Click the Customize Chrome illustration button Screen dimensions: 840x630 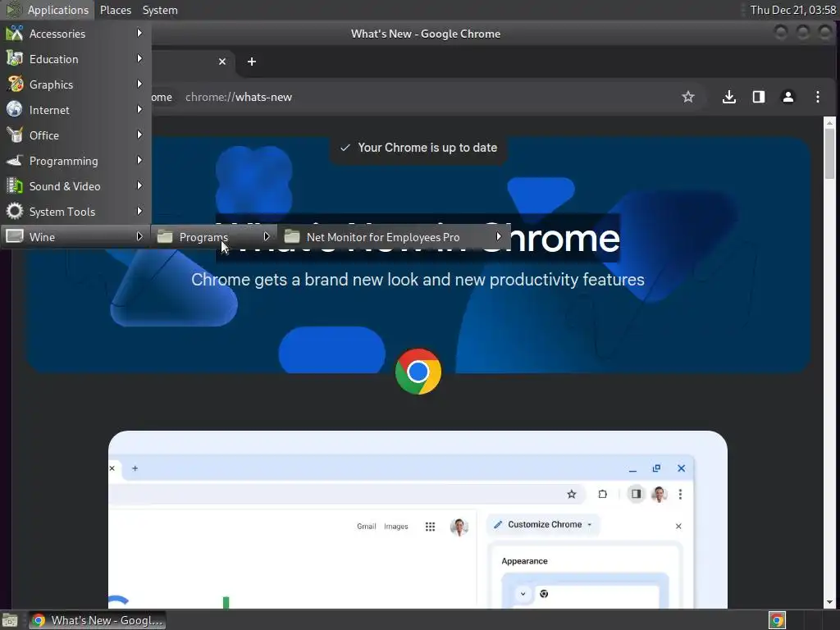click(x=543, y=524)
